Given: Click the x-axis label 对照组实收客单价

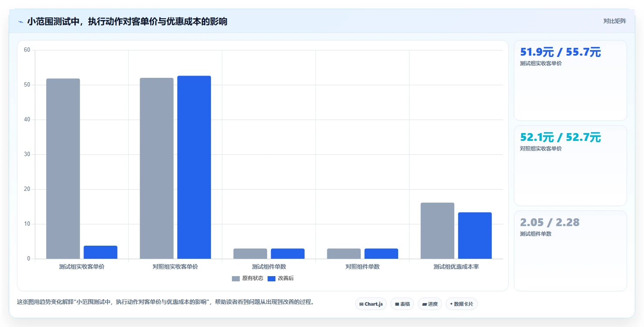Looking at the screenshot, I should pyautogui.click(x=175, y=267).
